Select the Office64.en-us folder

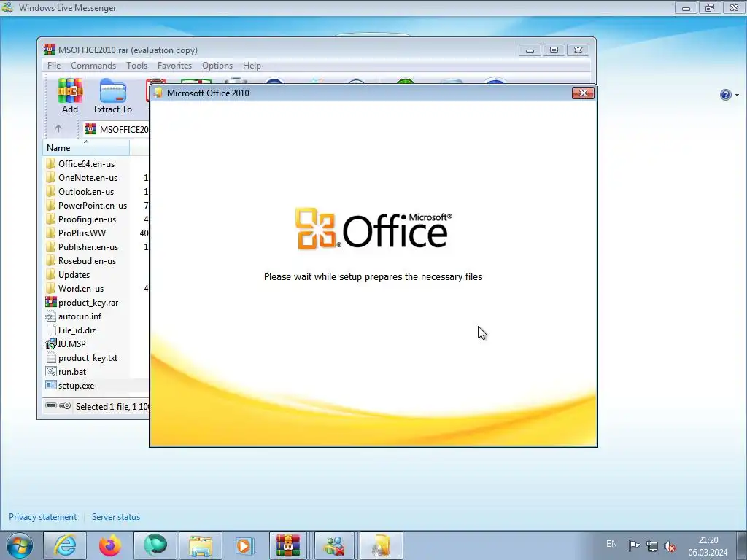pyautogui.click(x=86, y=164)
